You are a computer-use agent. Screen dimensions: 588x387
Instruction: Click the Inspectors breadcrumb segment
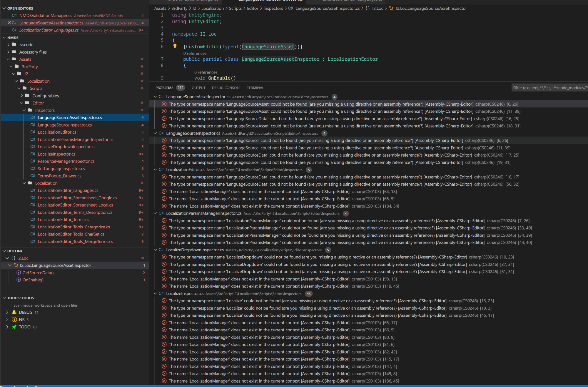click(x=273, y=8)
